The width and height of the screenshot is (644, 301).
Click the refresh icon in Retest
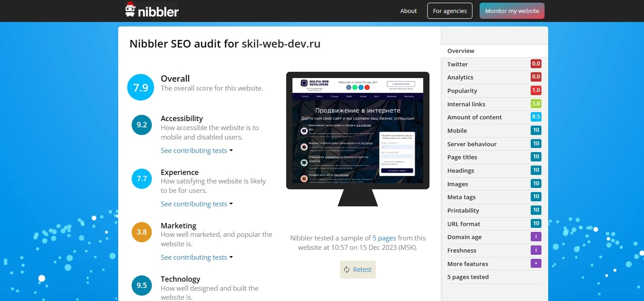(x=347, y=270)
